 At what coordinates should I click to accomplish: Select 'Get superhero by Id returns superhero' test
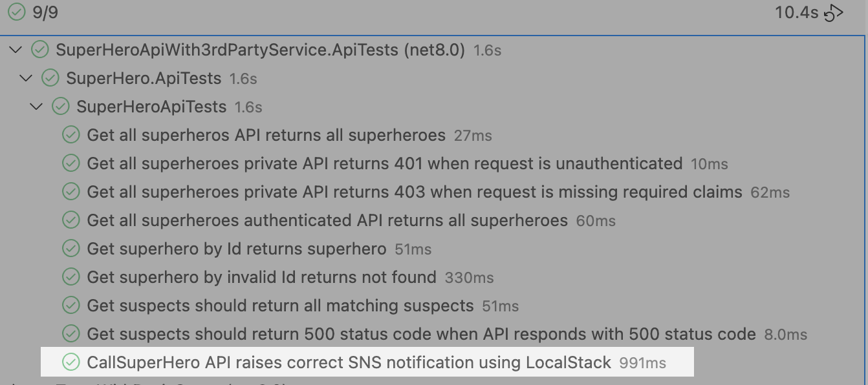click(x=237, y=249)
